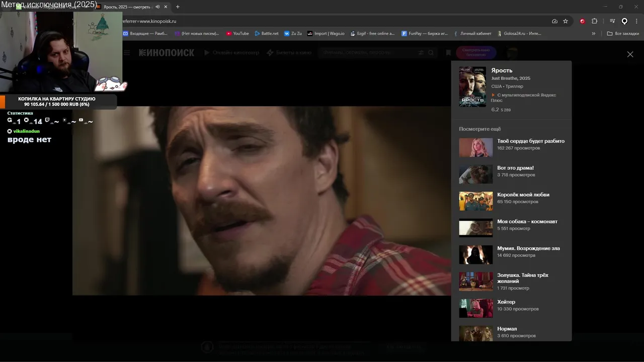
Task: Open the Import | Wago.io bookmark
Action: (326, 34)
